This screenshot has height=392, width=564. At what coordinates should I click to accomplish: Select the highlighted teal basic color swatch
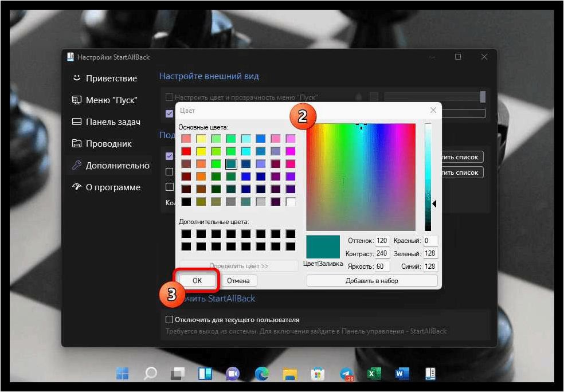[231, 164]
